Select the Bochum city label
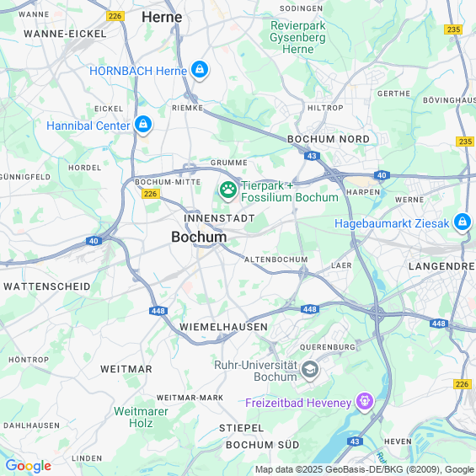 (x=199, y=237)
